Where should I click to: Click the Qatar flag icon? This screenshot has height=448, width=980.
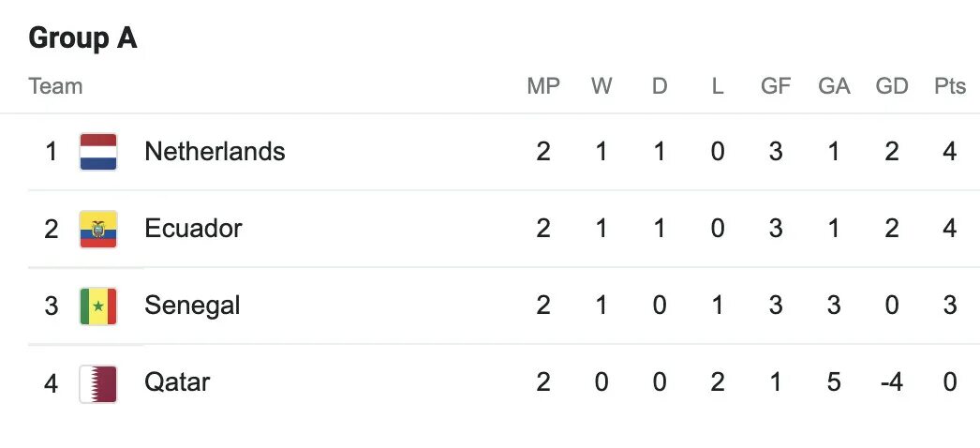click(98, 383)
